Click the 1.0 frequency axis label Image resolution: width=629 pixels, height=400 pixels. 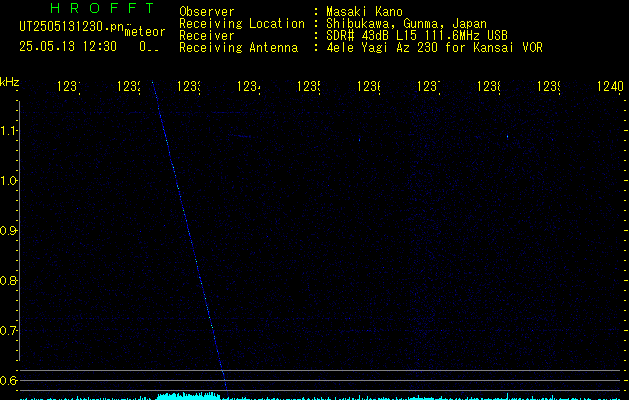(x=8, y=181)
